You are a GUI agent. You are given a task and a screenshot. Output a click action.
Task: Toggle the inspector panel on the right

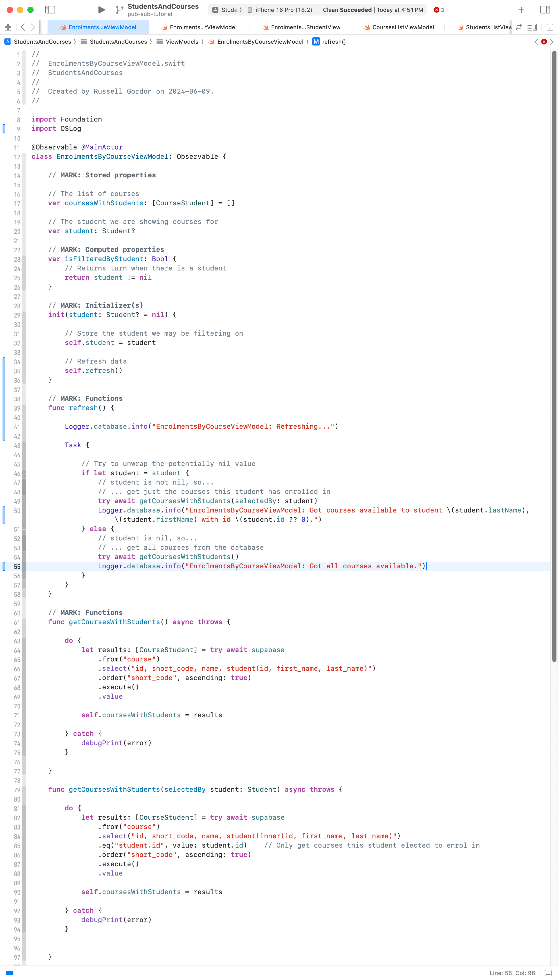pos(545,10)
